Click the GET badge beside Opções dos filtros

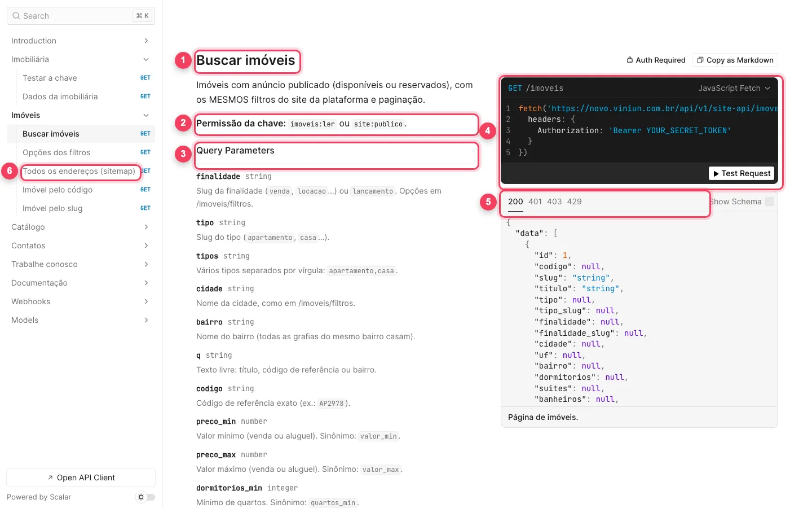point(145,152)
